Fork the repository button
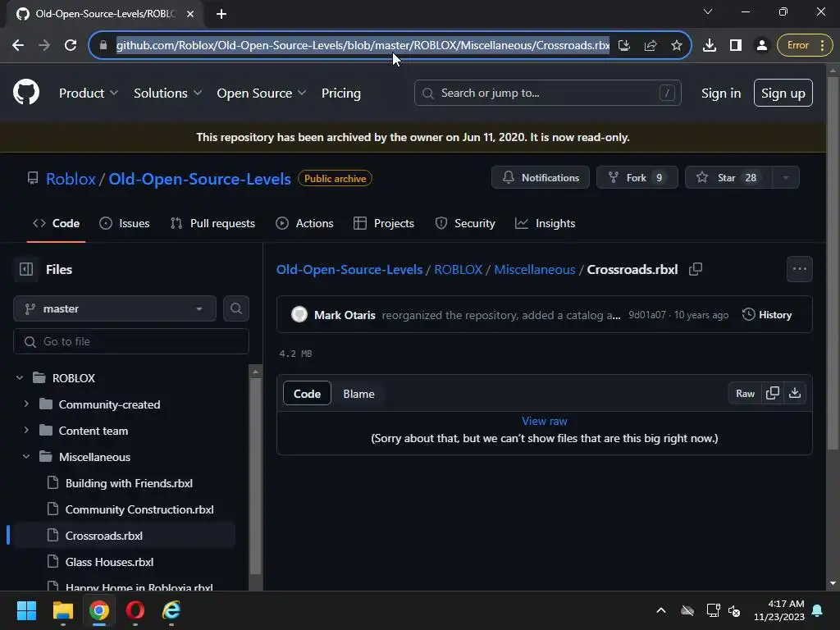Viewport: 840px width, 630px height. (x=637, y=177)
